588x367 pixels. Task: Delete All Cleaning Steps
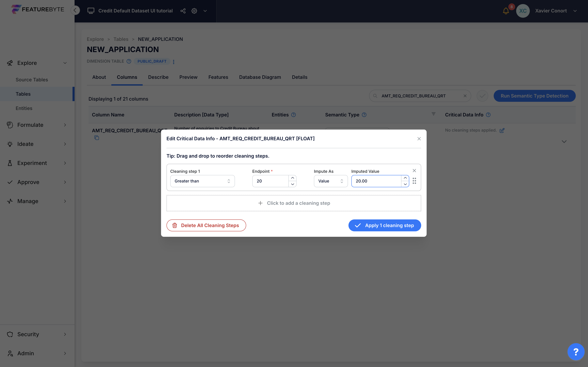[x=206, y=226]
